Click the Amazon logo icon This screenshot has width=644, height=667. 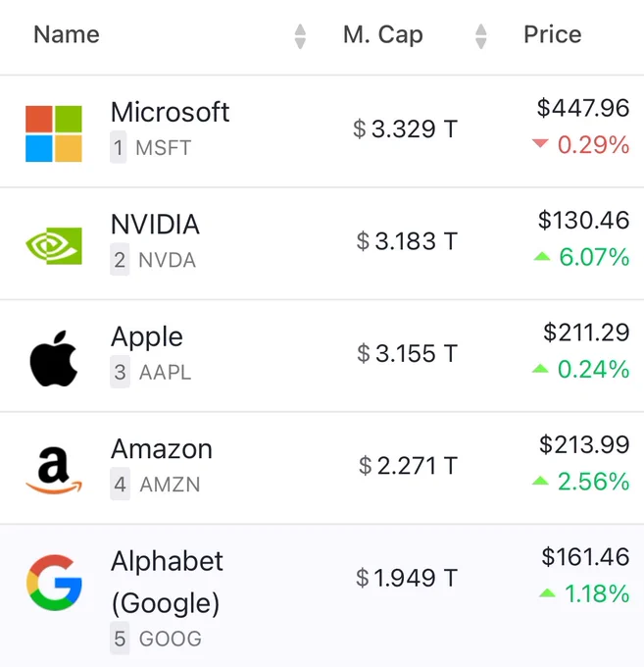[54, 471]
